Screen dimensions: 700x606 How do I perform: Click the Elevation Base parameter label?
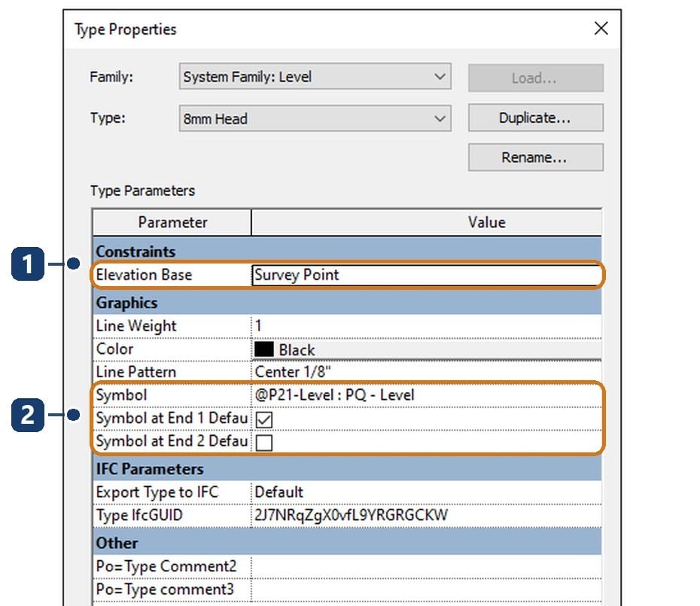pos(145,275)
